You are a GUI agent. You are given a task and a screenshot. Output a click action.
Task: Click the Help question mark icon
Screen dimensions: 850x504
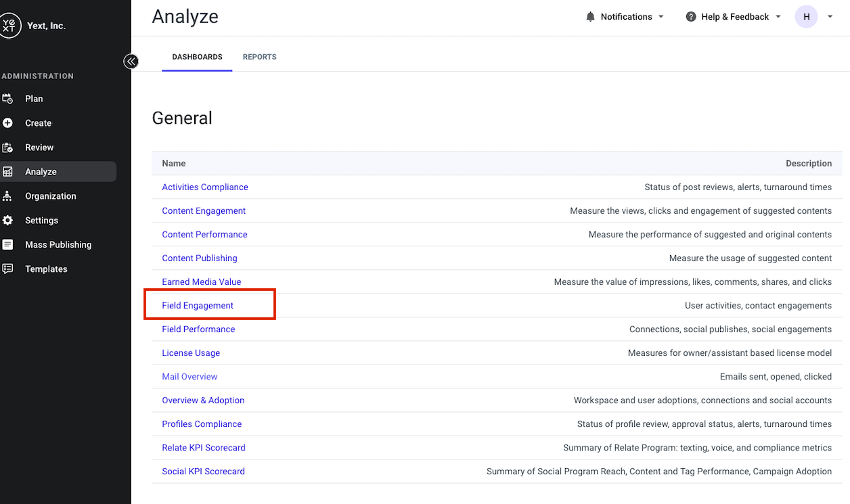691,17
